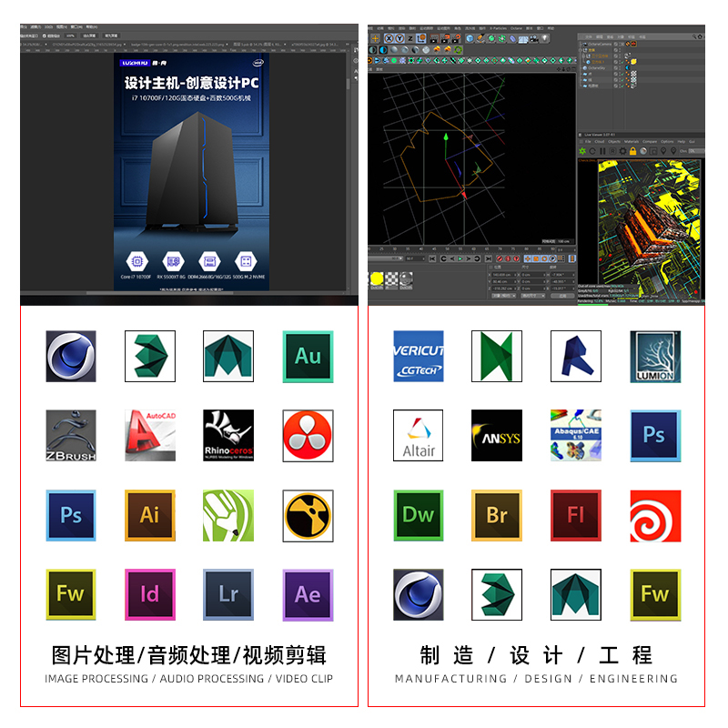
Task: Click Fireworks Fw icon in image processing panel
Action: [x=71, y=594]
